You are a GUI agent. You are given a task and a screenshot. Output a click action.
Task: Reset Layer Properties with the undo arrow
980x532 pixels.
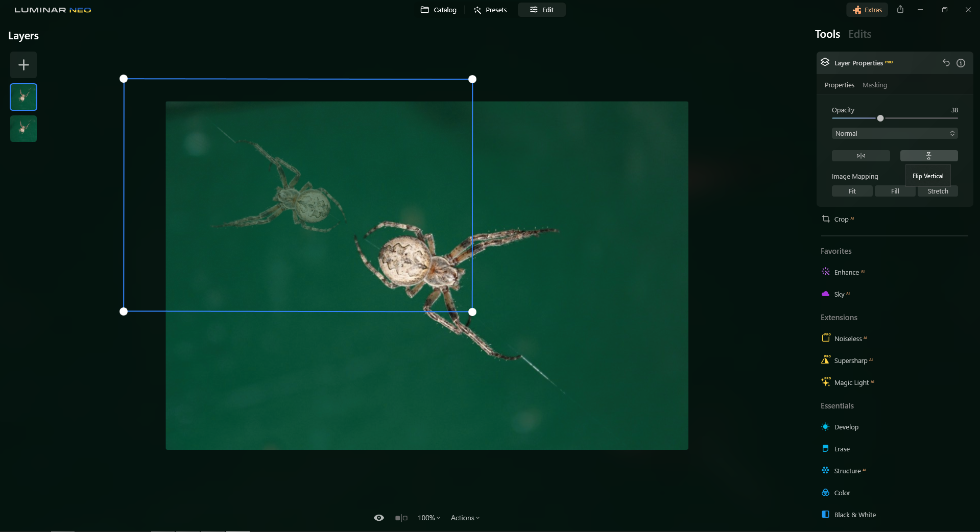click(x=946, y=63)
